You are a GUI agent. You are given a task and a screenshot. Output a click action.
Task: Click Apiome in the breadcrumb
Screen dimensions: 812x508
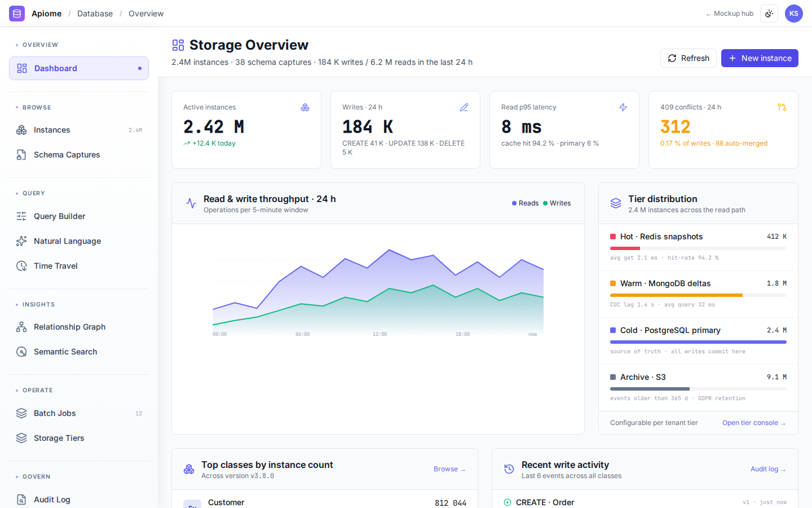(x=46, y=14)
